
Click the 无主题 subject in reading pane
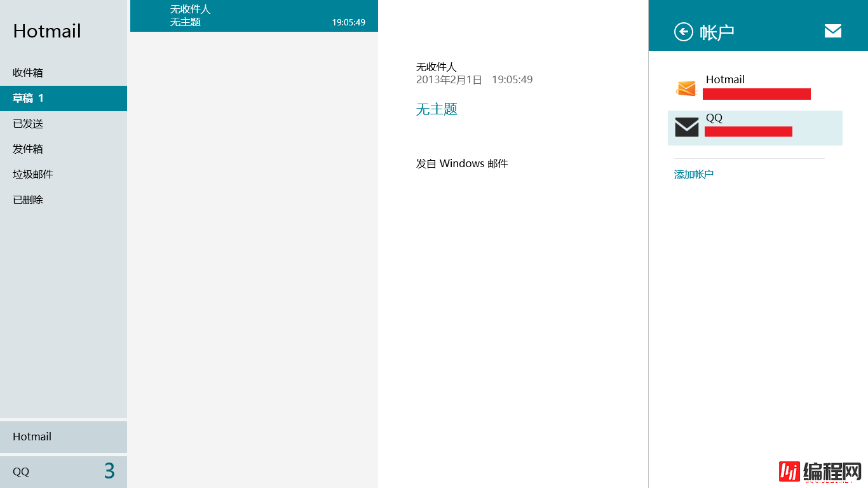tap(437, 109)
